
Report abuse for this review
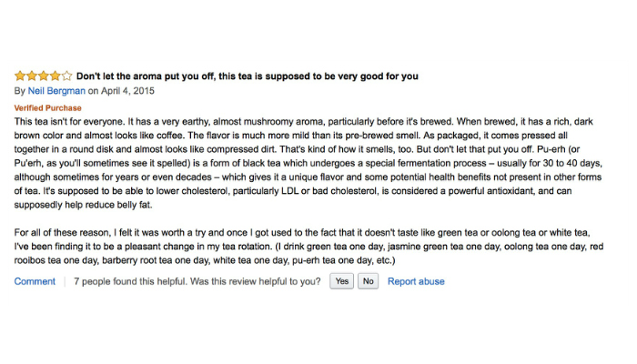pos(416,281)
